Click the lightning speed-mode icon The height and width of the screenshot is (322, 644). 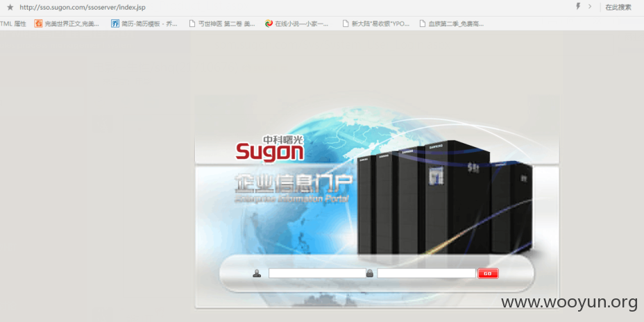(578, 6)
